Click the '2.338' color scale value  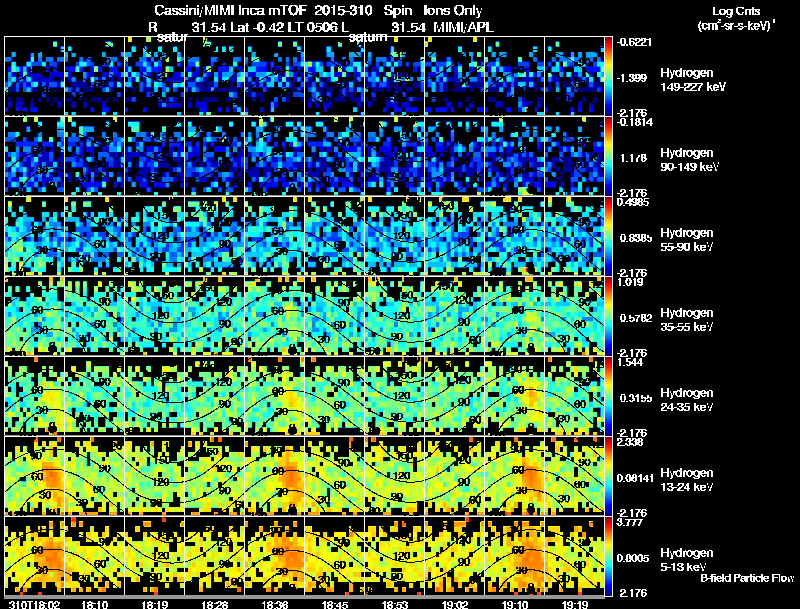[630, 442]
